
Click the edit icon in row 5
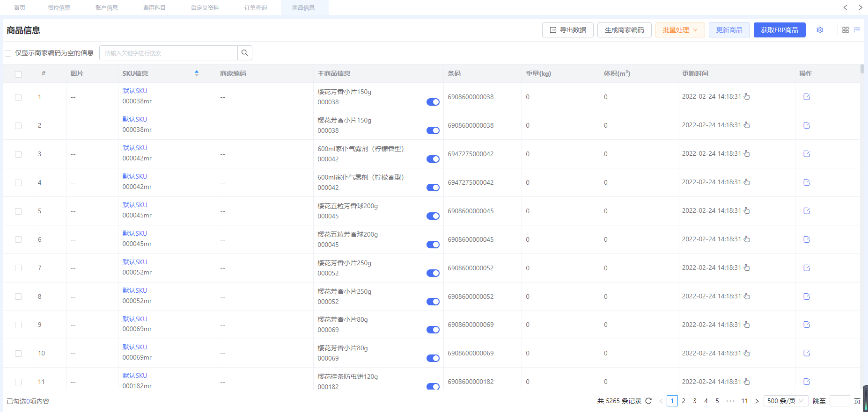(x=807, y=211)
